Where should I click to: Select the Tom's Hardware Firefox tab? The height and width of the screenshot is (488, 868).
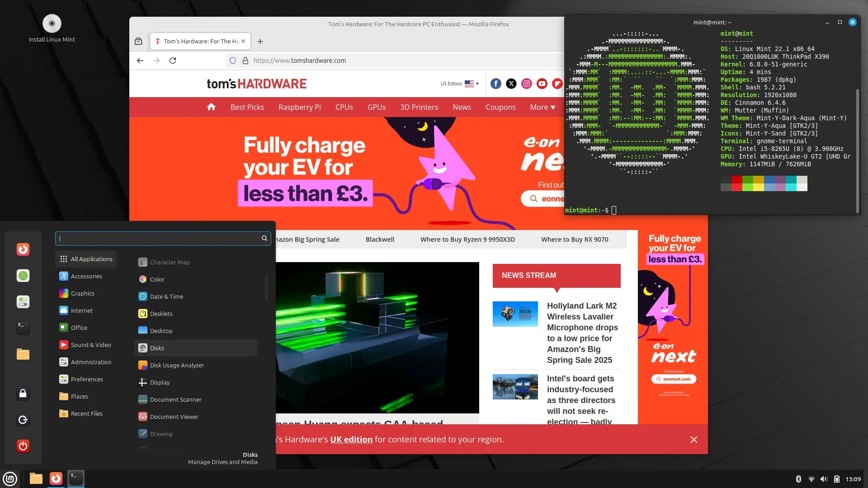coord(199,41)
